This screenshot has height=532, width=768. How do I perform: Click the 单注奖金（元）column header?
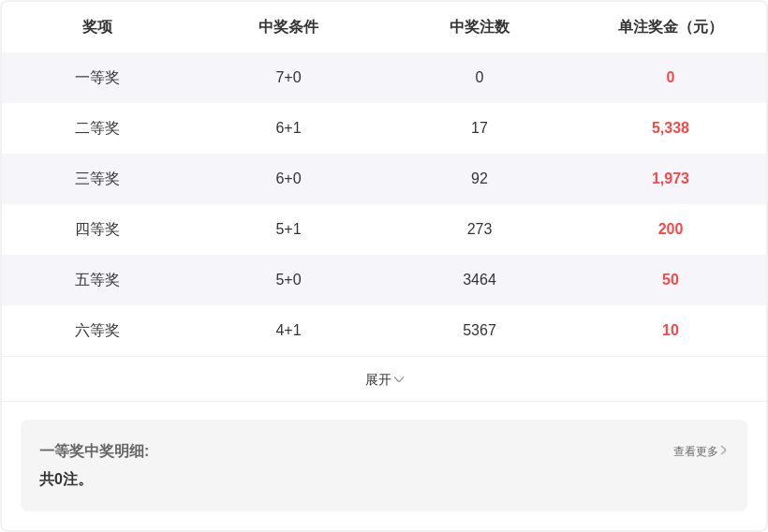click(670, 27)
